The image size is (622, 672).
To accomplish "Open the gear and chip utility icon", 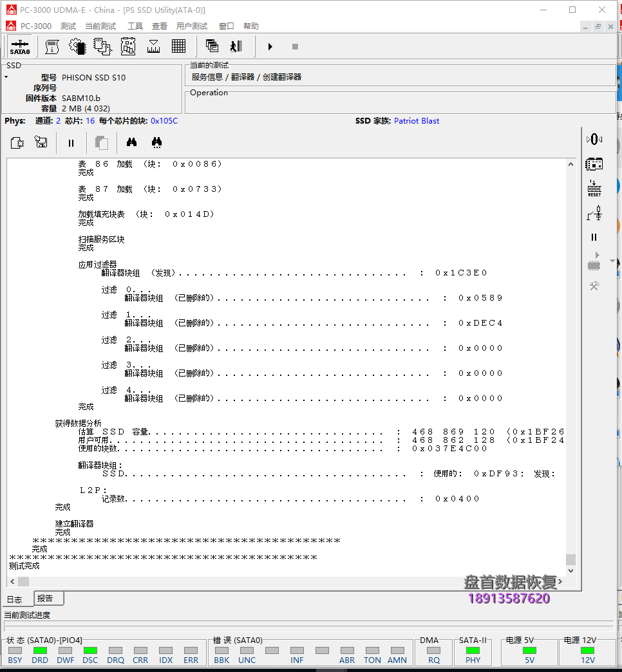I will pyautogui.click(x=78, y=47).
